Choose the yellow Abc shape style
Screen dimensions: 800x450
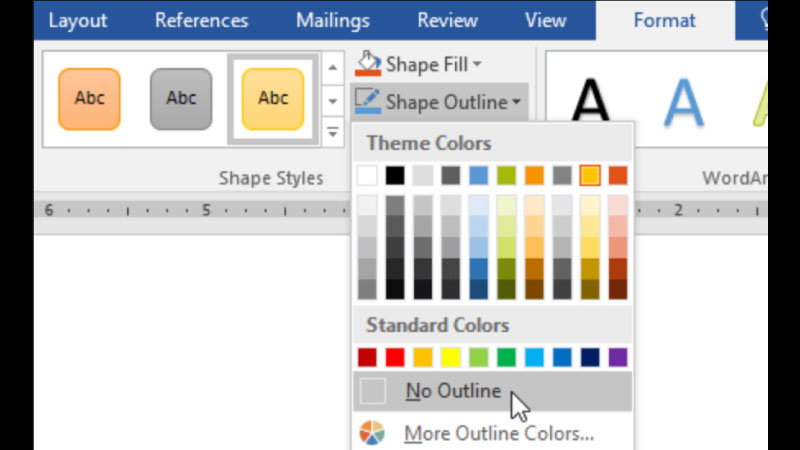[x=273, y=99]
